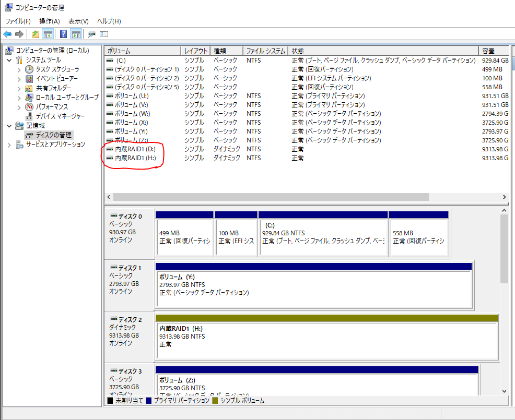Click the volume list scroll left arrow
Image resolution: width=515 pixels, height=420 pixels.
click(109, 197)
